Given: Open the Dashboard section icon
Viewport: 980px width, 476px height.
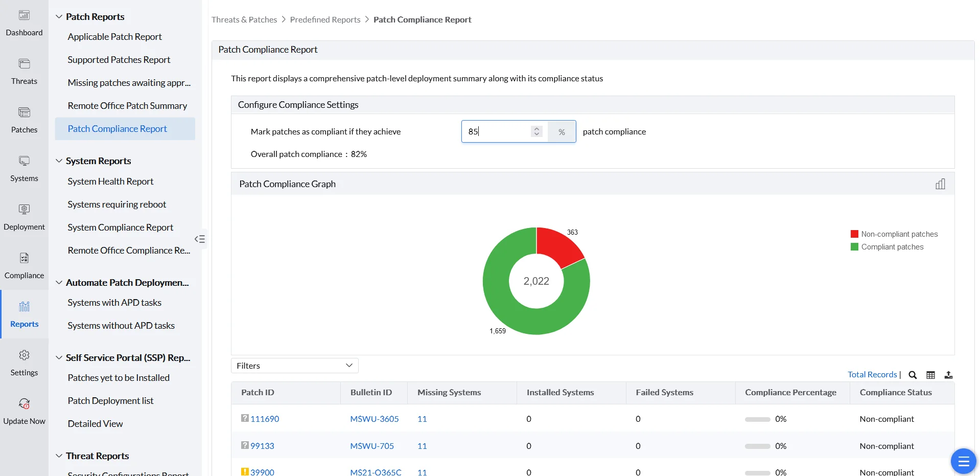Looking at the screenshot, I should point(24,15).
